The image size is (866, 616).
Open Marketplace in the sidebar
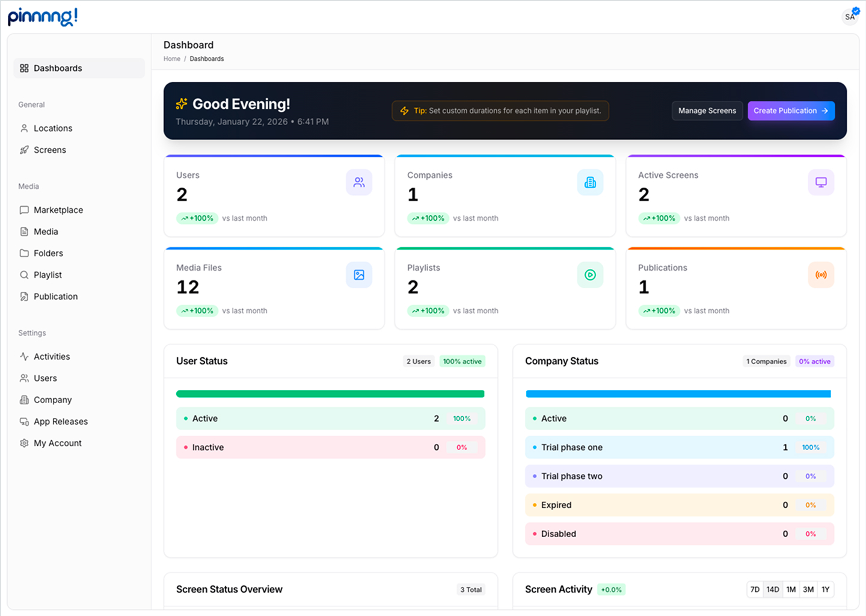(58, 210)
